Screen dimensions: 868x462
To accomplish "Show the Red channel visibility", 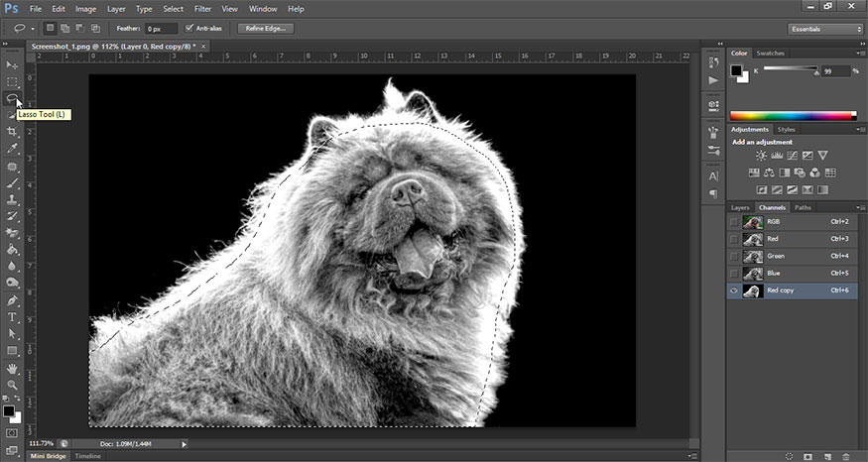I will (x=734, y=239).
